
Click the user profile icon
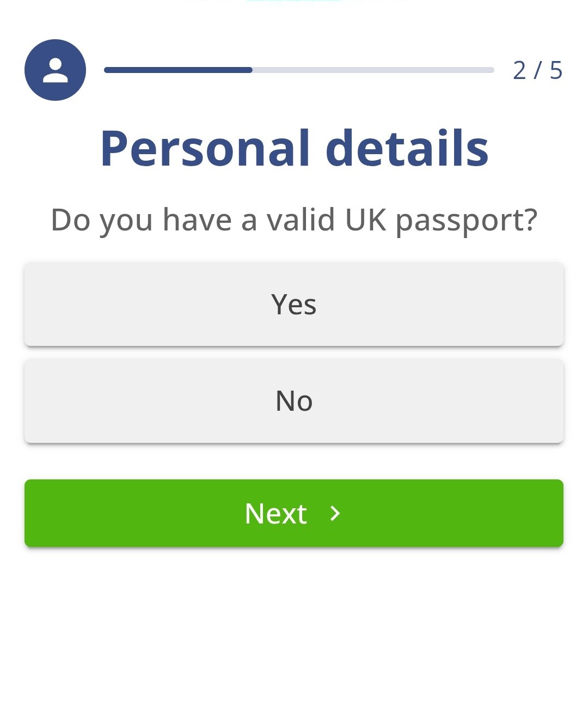55,70
